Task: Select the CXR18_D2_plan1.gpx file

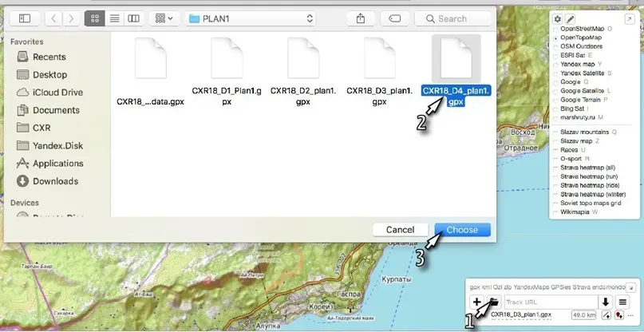Action: pyautogui.click(x=303, y=72)
